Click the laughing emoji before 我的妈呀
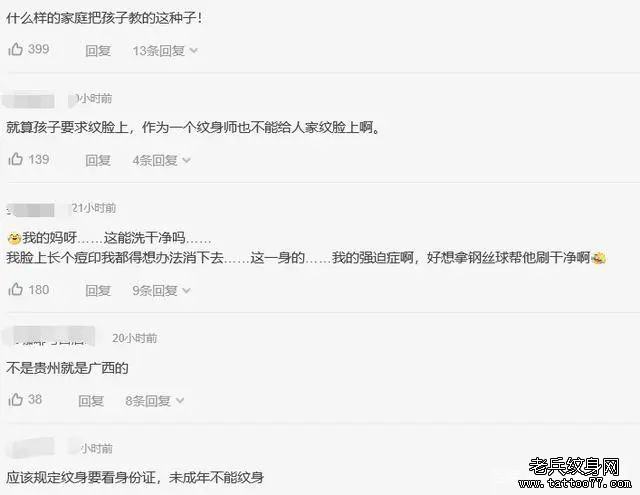This screenshot has height=495, width=640. (14, 238)
